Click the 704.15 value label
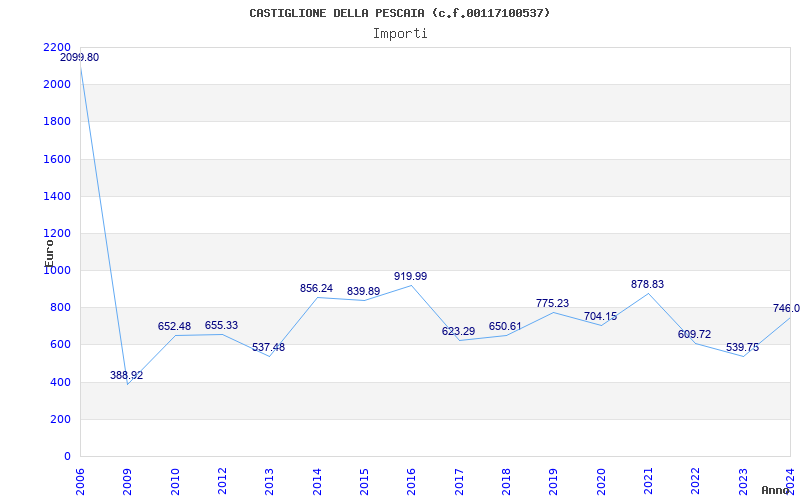This screenshot has width=800, height=500. point(601,316)
